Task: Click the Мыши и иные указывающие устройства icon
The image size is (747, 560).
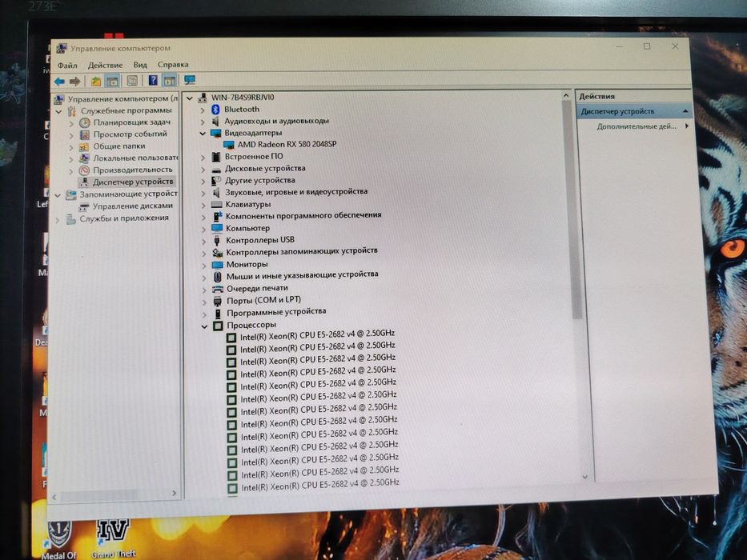Action: click(218, 276)
